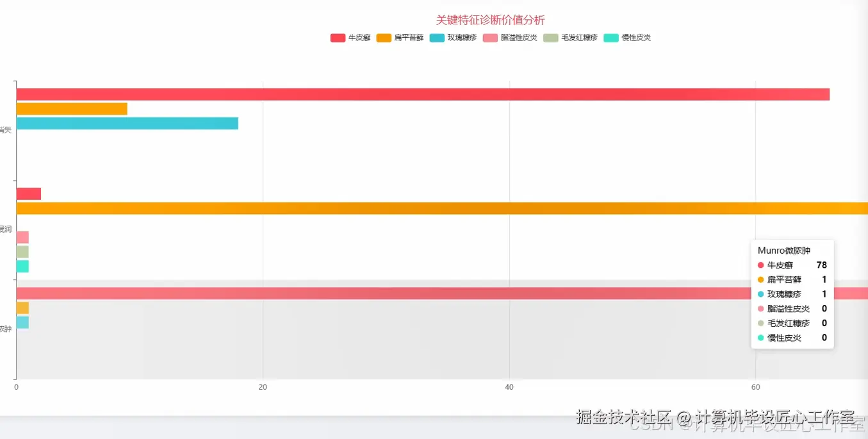Click the x-axis label 0
Viewport: 868px width, 439px height.
pyautogui.click(x=16, y=387)
